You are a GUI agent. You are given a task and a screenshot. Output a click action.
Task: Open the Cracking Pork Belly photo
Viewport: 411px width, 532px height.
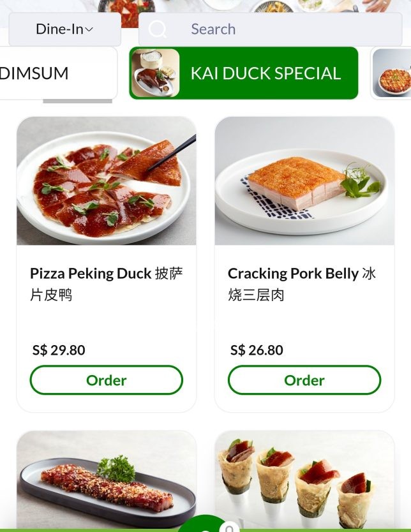[304, 181]
